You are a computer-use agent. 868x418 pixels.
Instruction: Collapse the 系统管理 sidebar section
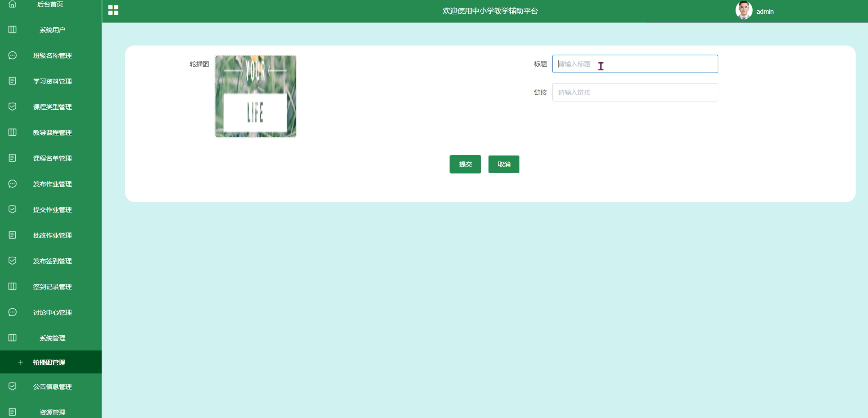52,338
